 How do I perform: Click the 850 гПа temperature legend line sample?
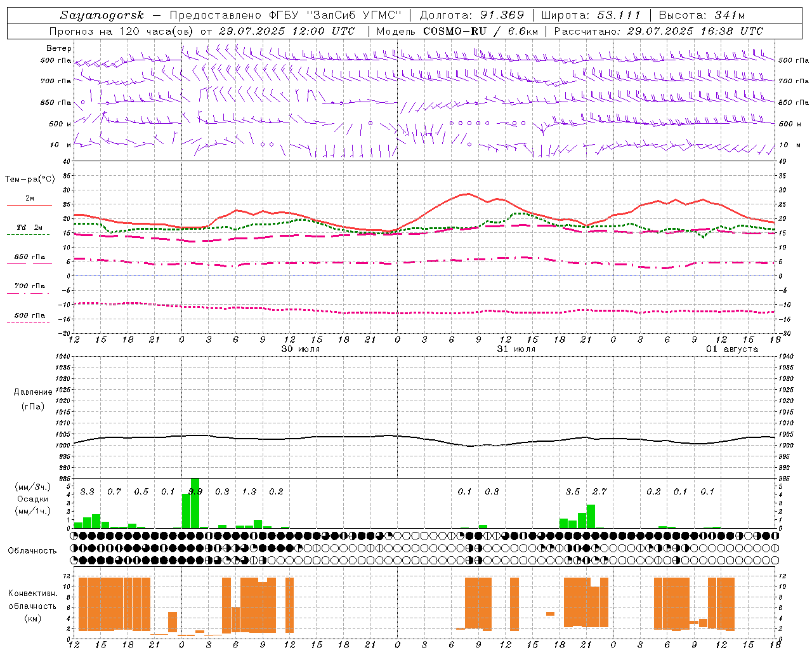tap(29, 263)
